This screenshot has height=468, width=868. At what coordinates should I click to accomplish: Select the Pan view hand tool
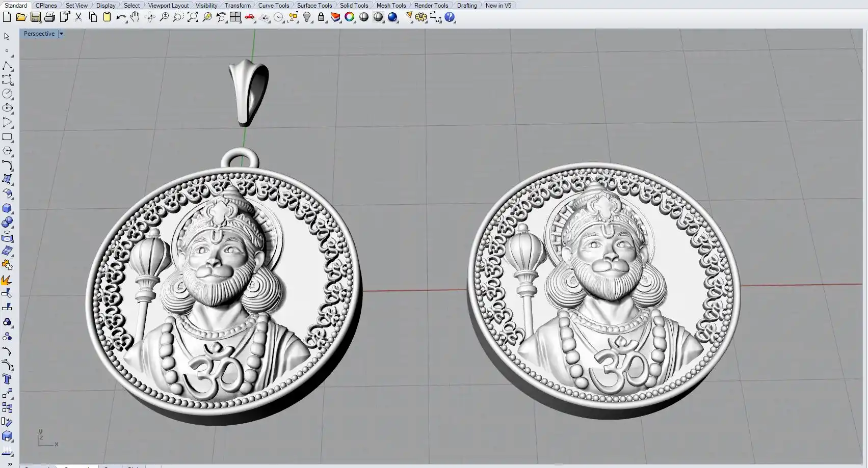135,17
